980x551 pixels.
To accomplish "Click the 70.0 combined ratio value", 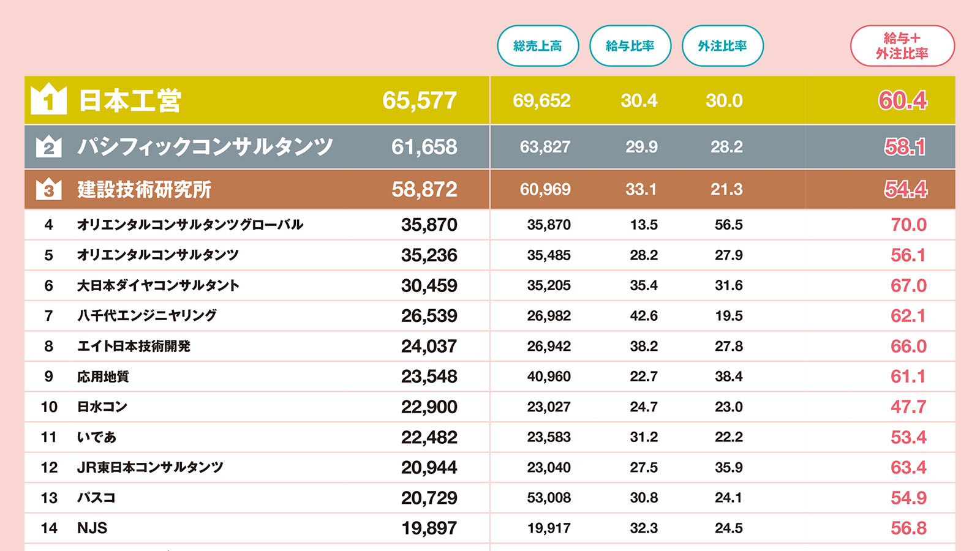I will pos(908,225).
